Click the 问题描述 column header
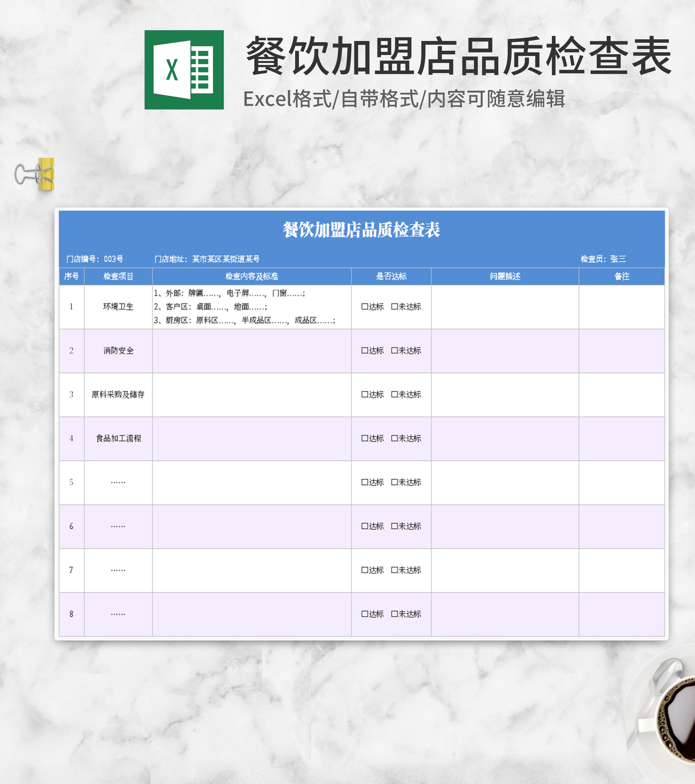 click(505, 276)
